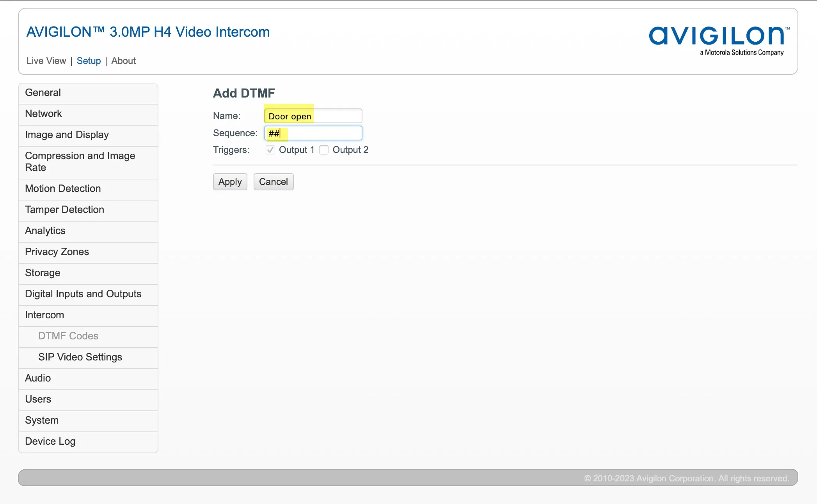Open the Device Log page
Image resolution: width=817 pixels, height=504 pixels.
point(88,442)
